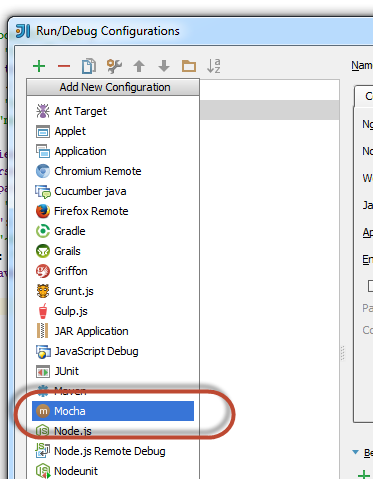This screenshot has height=479, width=373.
Task: Click the Nodeunit hexagon icon
Action: tap(43, 471)
